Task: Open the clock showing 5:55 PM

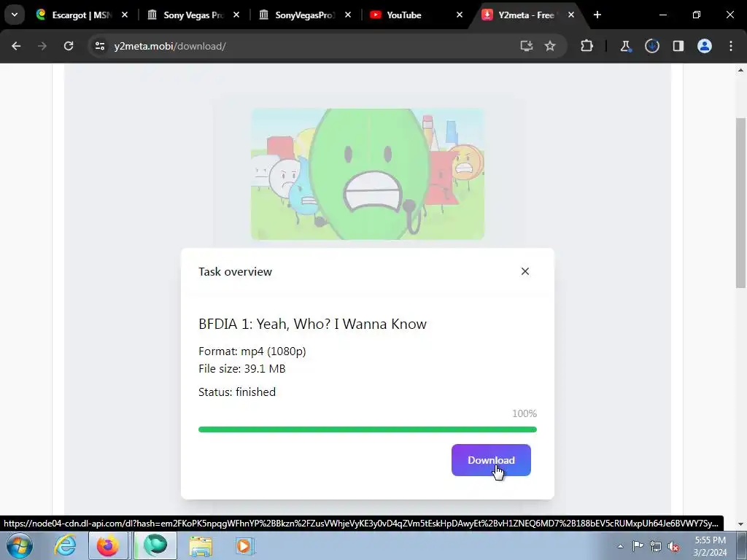Action: (x=710, y=546)
